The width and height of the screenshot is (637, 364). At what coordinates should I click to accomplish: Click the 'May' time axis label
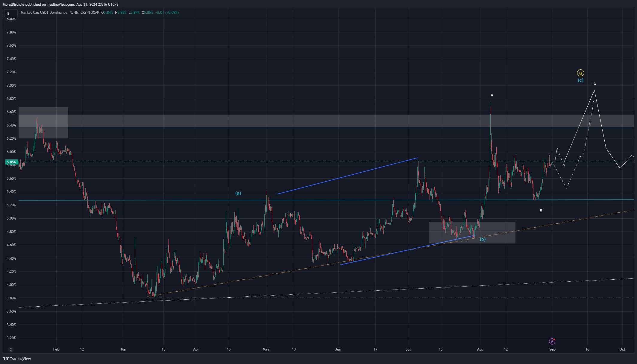pyautogui.click(x=266, y=349)
